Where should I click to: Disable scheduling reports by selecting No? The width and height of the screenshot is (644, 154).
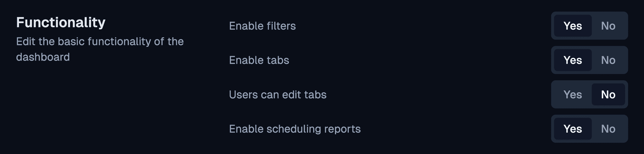coord(608,129)
